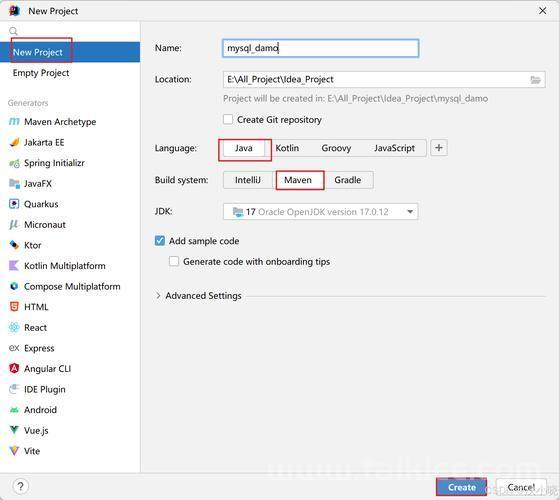Close the New Project dialog
Image resolution: width=559 pixels, height=500 pixels.
(542, 11)
